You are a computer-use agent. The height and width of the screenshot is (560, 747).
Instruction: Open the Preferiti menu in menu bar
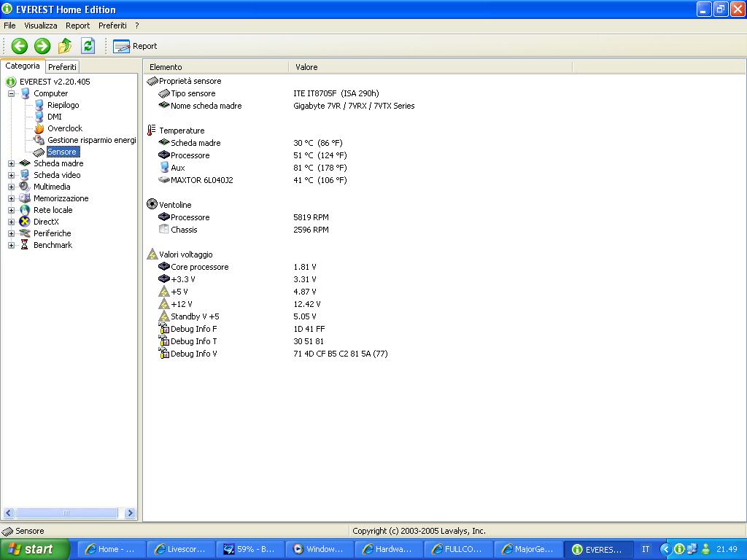coord(112,26)
